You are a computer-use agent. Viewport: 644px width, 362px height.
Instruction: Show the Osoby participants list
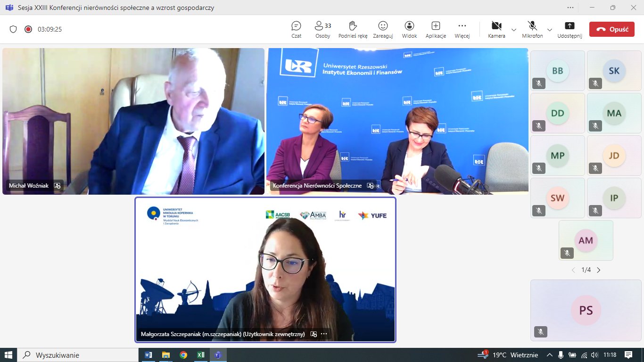coord(322,29)
